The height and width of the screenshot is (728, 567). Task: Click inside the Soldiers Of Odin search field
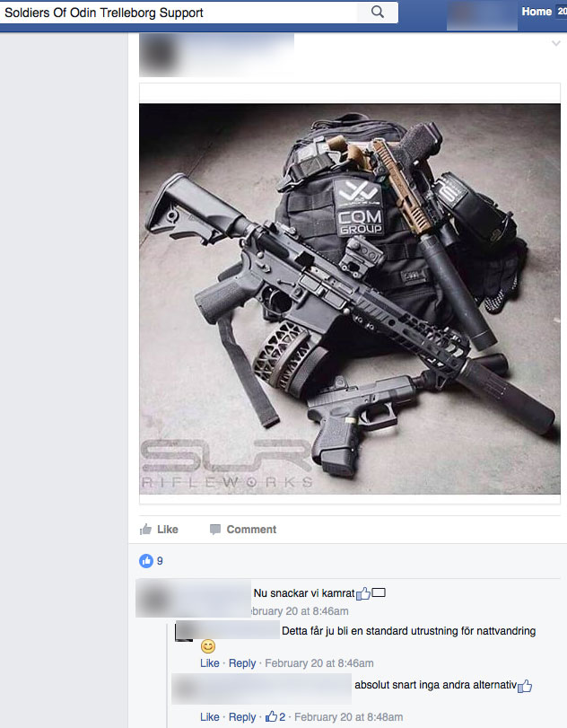coord(179,13)
